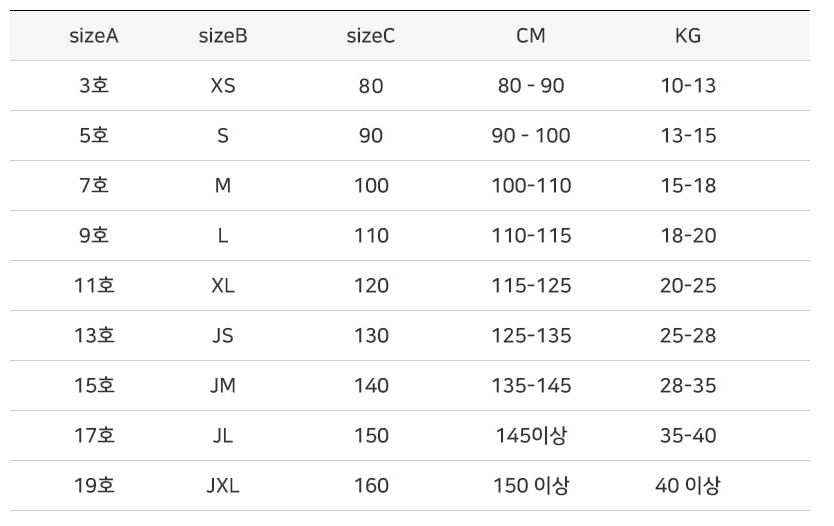Select the 15-18 KG cell
The height and width of the screenshot is (526, 834).
pos(688,186)
